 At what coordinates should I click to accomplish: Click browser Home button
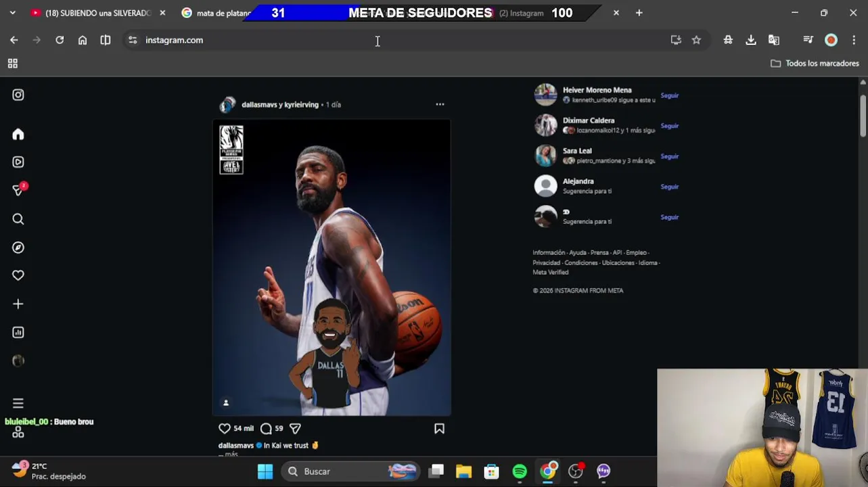click(83, 40)
